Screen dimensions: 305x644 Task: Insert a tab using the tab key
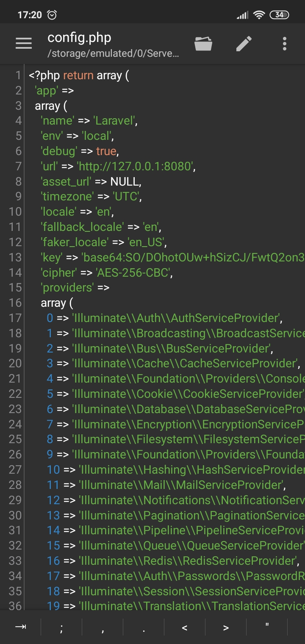[x=20, y=627]
